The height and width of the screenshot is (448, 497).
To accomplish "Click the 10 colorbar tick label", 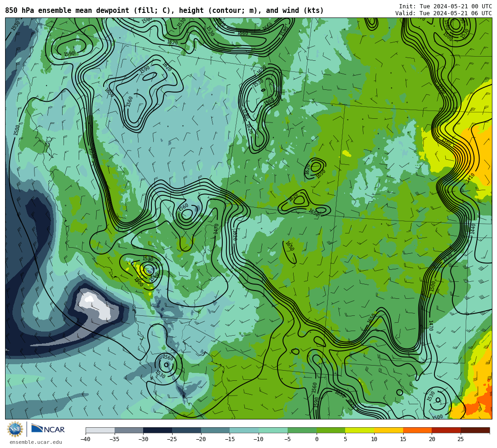I will point(374,439).
